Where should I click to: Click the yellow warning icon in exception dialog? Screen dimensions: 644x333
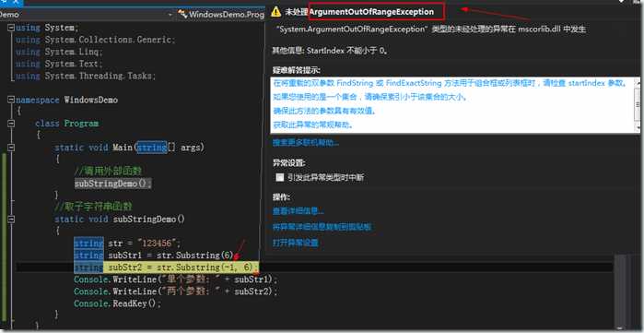click(x=276, y=12)
